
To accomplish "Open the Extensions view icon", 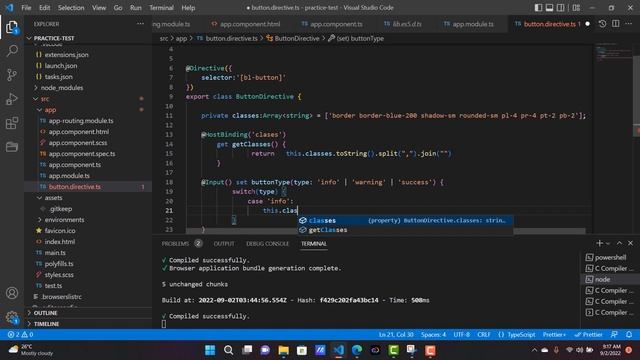I will 12,123.
